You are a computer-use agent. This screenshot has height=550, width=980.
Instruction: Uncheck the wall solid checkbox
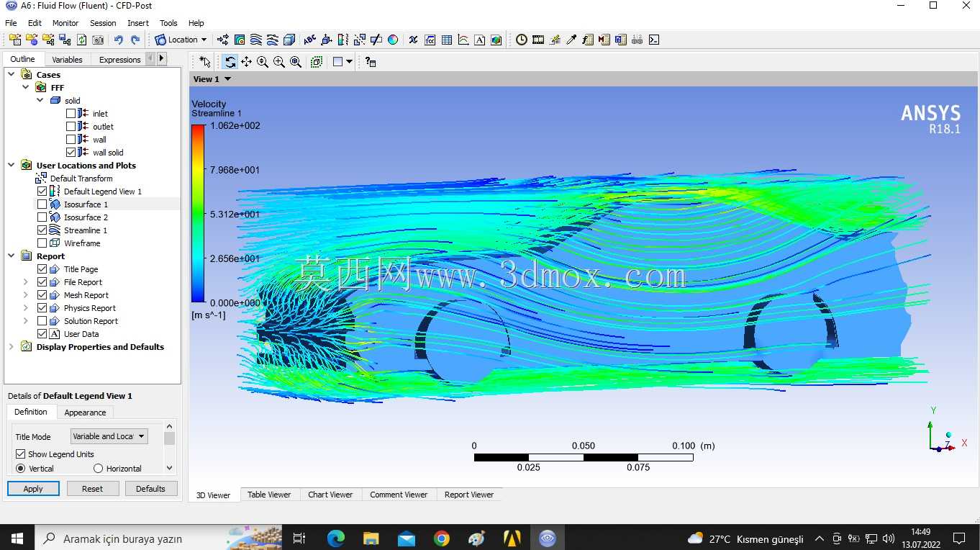71,153
